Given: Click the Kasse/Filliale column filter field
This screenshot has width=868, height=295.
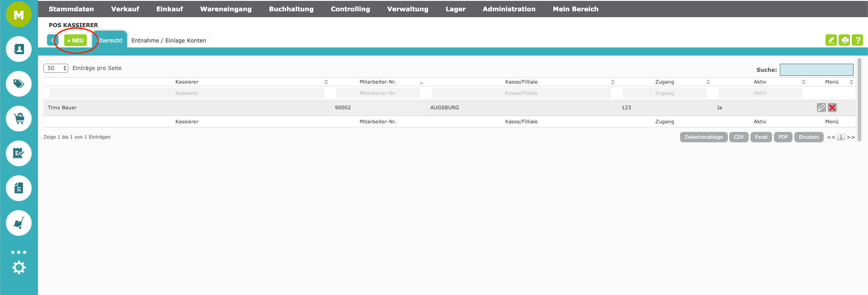Looking at the screenshot, I should click(x=521, y=93).
